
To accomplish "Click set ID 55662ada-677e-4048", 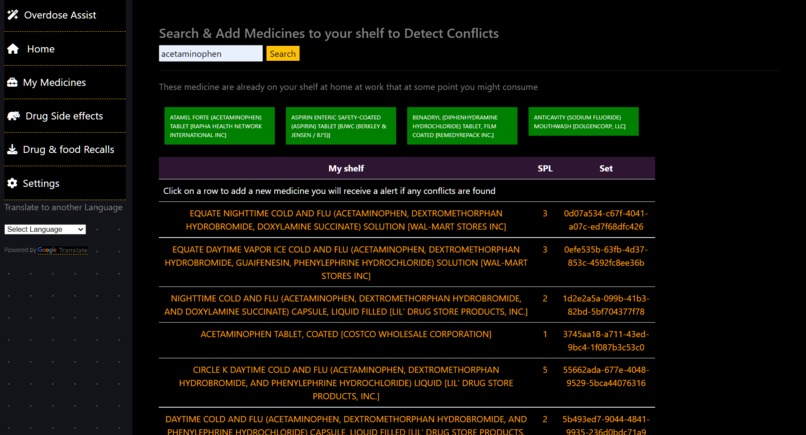I will [606, 376].
